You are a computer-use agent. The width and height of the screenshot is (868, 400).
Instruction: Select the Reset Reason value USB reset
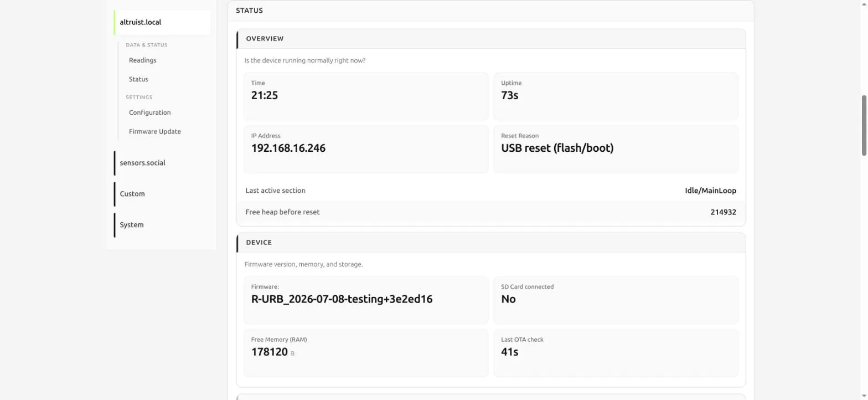(x=557, y=148)
